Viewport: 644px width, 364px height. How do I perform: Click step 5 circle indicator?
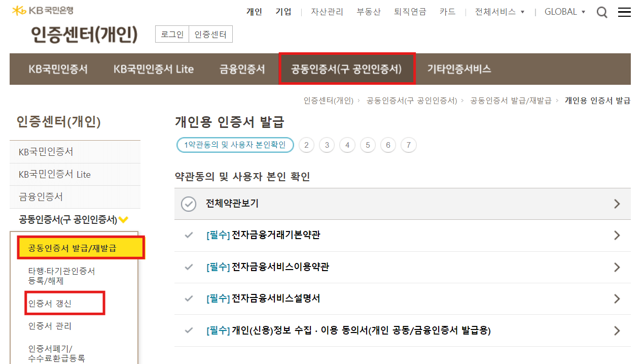[368, 145]
